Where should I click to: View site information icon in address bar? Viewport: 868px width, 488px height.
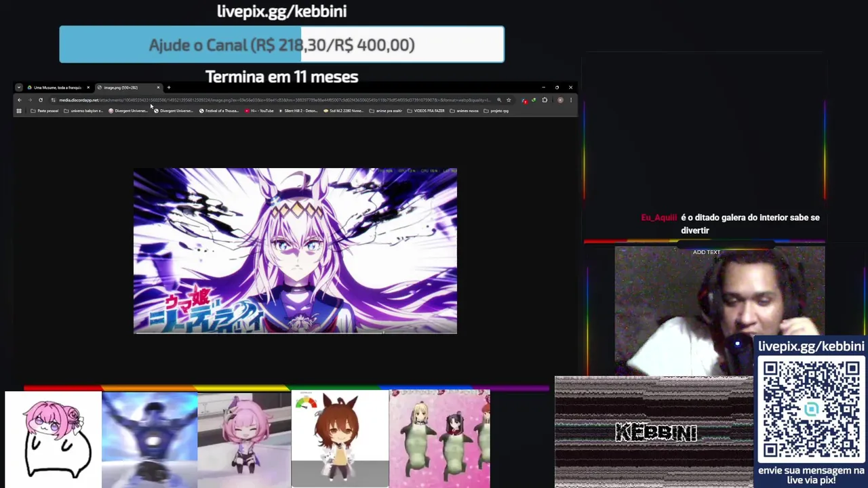[54, 100]
